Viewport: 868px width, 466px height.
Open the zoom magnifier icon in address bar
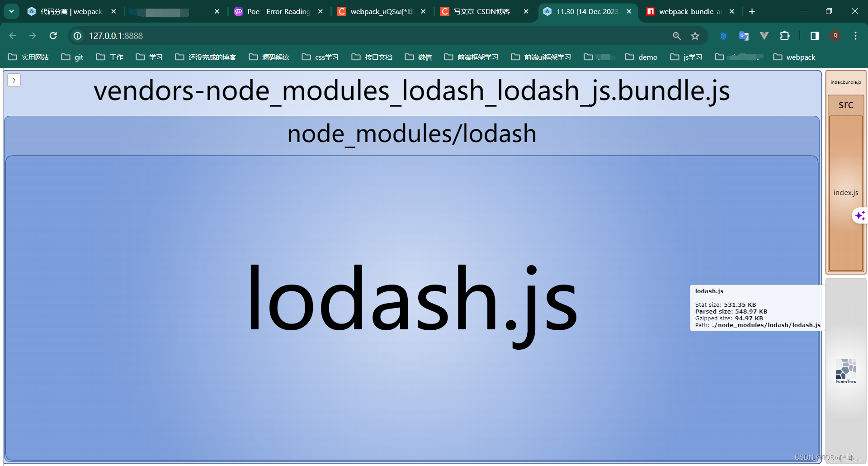677,36
